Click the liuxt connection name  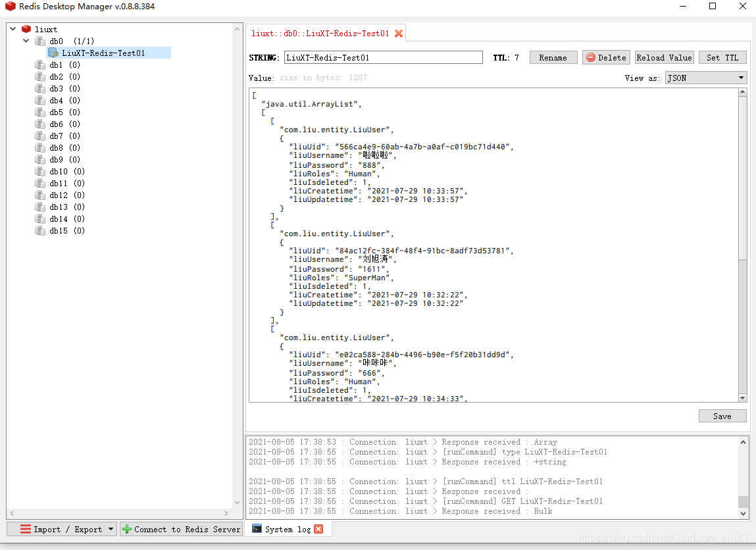coord(46,29)
